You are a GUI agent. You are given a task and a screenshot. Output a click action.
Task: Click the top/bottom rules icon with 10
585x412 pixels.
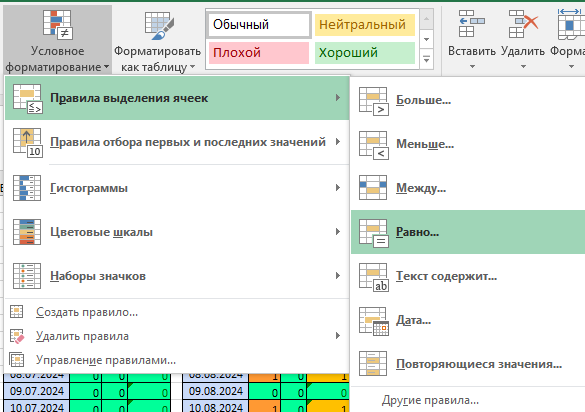click(28, 143)
